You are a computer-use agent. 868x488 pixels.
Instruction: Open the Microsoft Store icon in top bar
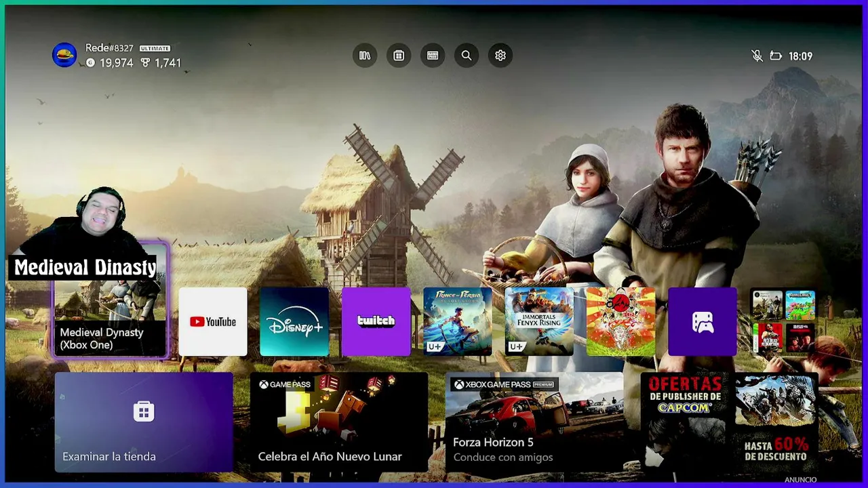(399, 56)
